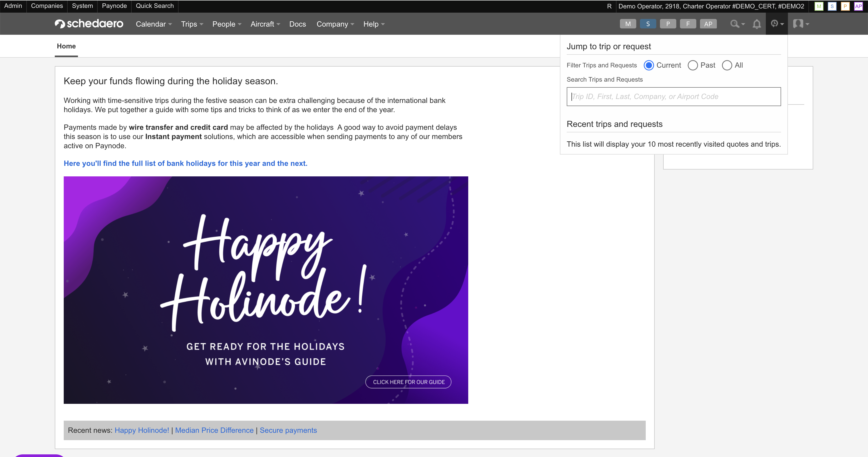868x457 pixels.
Task: Expand the People dropdown menu
Action: (x=227, y=24)
